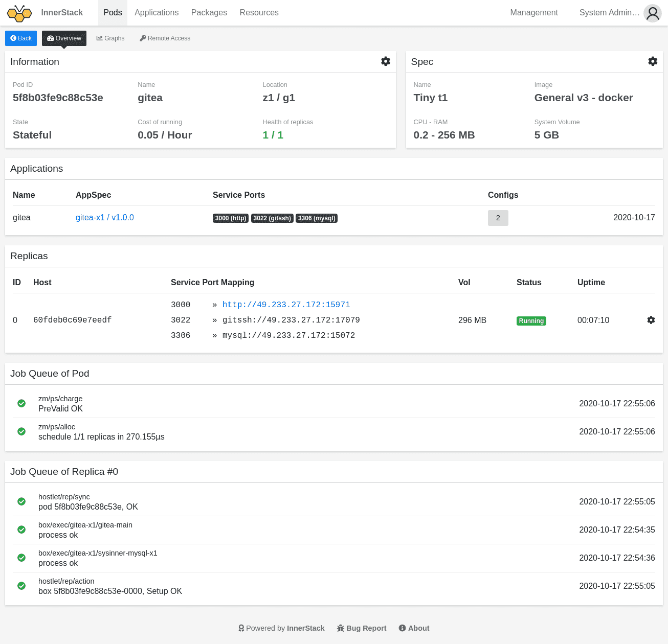Select Pod ID 5f8b03fe9c88c53e
The image size is (668, 644).
[58, 98]
